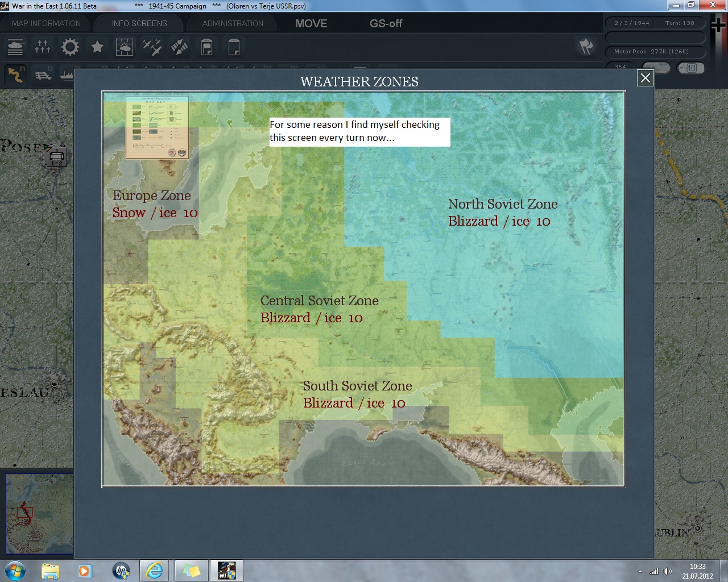This screenshot has width=728, height=582.
Task: Switch to the Info Screens tab
Action: 139,23
